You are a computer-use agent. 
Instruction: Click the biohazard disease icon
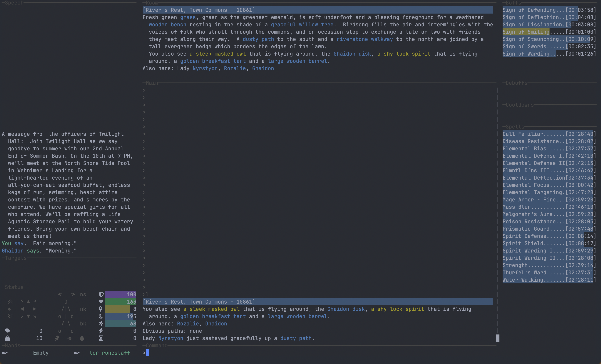tap(70, 338)
